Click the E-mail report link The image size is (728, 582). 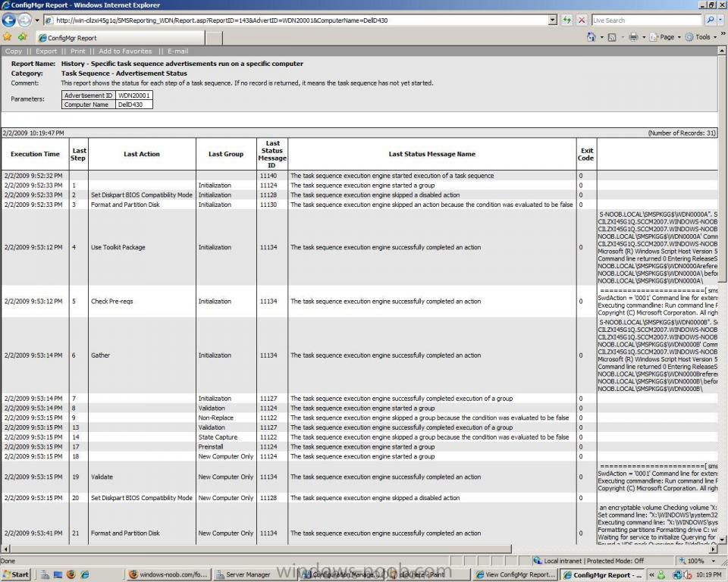(177, 51)
